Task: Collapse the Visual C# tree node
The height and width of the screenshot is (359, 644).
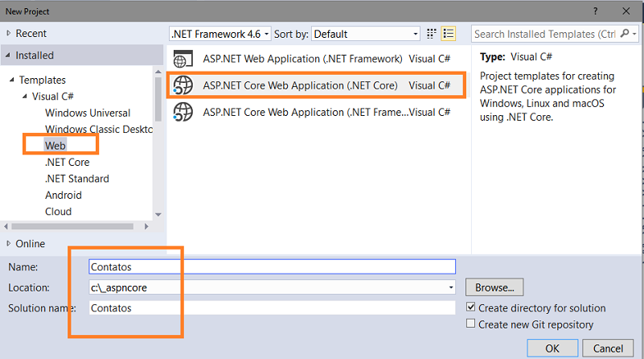Action: [x=25, y=97]
